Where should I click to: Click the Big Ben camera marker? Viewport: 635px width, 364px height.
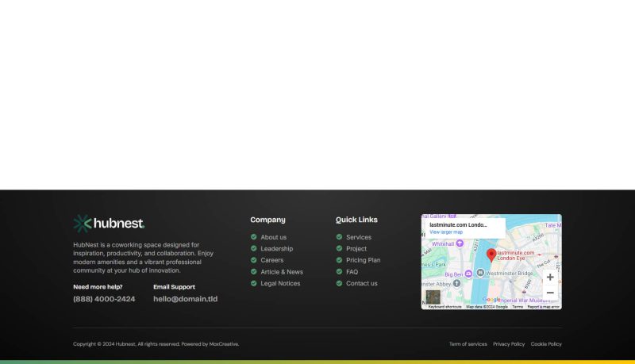point(468,274)
